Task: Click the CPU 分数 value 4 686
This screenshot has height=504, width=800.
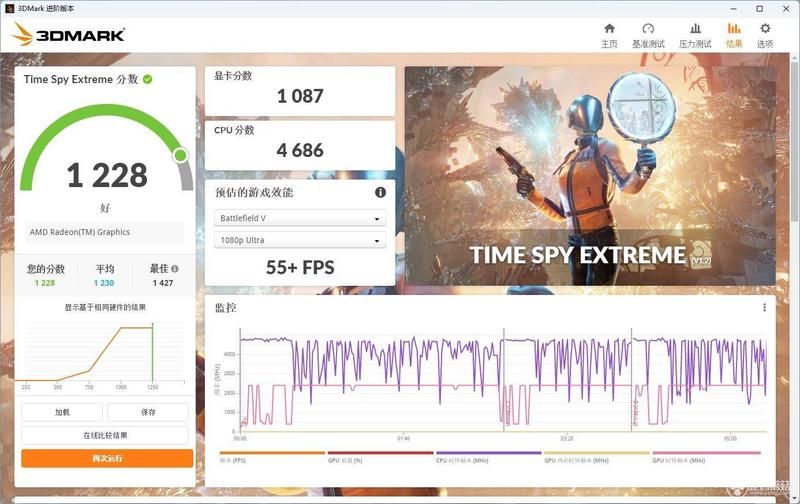Action: (300, 150)
